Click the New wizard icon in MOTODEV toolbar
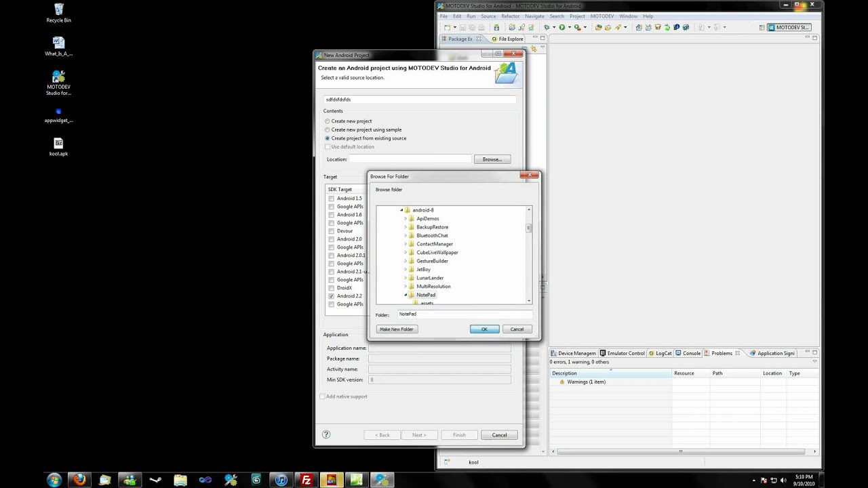 pos(448,27)
